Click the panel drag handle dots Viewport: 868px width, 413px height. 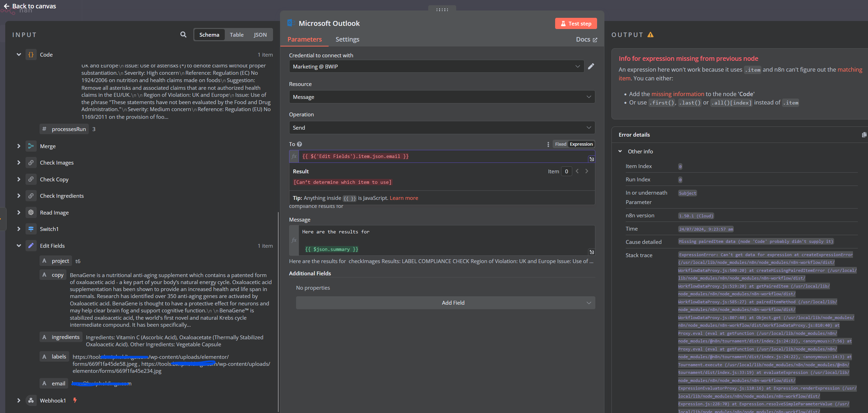[442, 10]
